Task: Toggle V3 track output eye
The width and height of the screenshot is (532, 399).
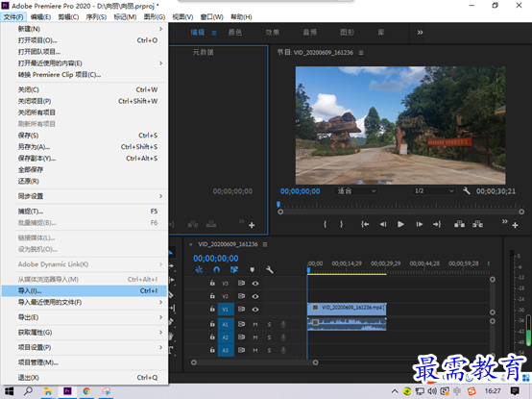Action: coord(255,284)
